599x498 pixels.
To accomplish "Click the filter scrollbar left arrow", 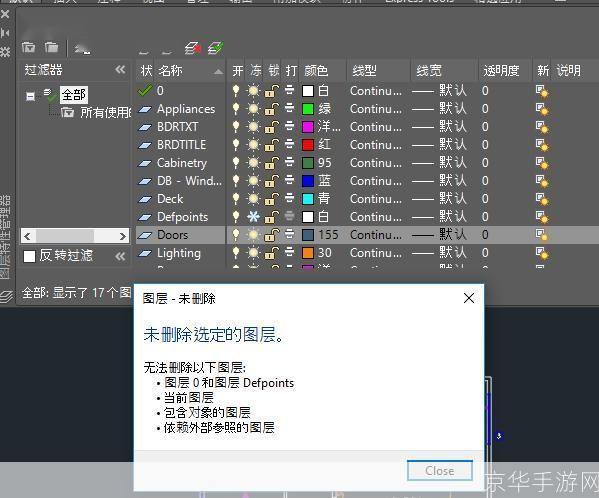I will 27,236.
